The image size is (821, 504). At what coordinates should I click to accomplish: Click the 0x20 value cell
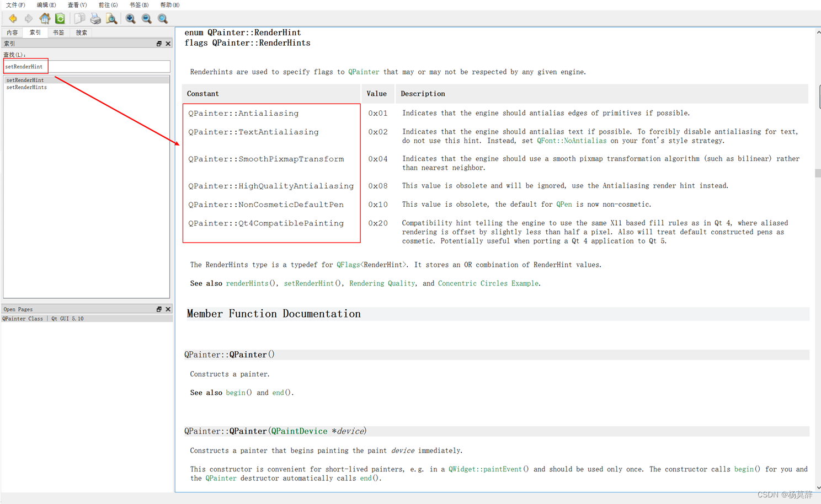coord(378,223)
